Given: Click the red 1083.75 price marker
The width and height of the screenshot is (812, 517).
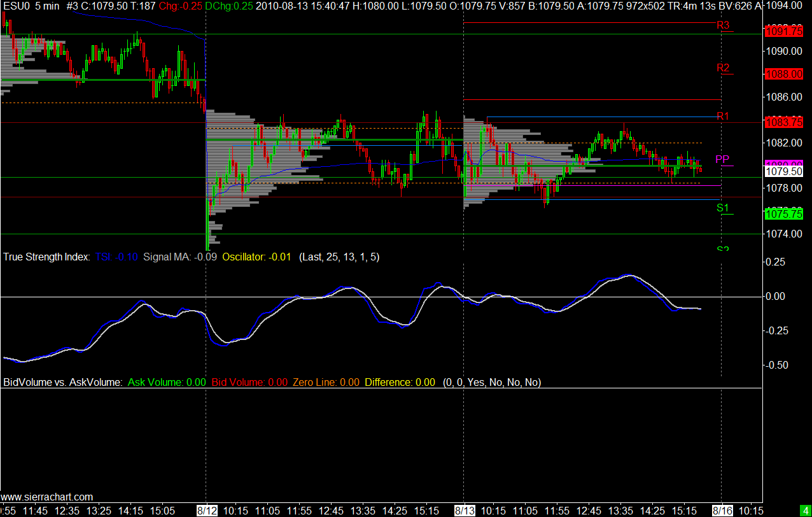Looking at the screenshot, I should click(x=785, y=122).
